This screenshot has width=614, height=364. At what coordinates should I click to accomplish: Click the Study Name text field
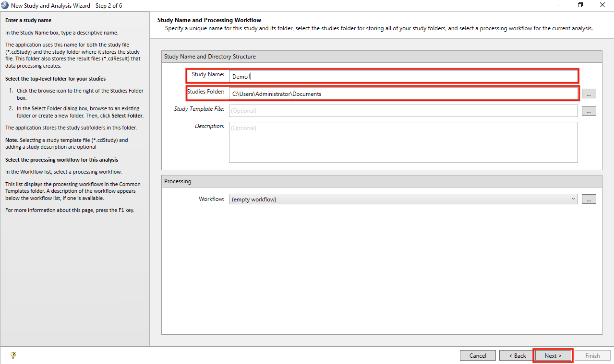[x=403, y=76]
